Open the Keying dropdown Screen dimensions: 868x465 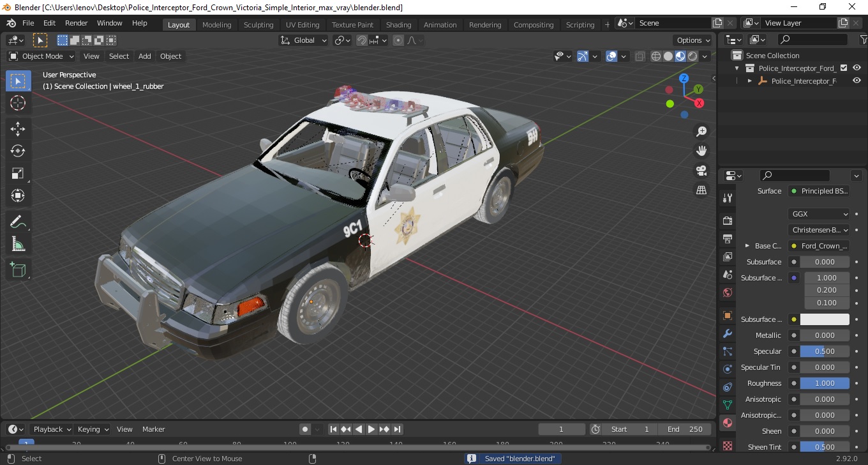pos(93,429)
